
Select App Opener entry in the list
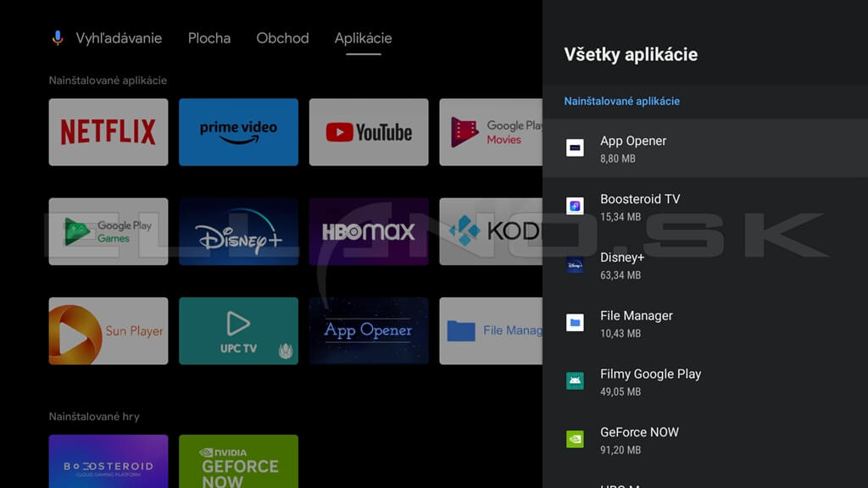point(705,148)
